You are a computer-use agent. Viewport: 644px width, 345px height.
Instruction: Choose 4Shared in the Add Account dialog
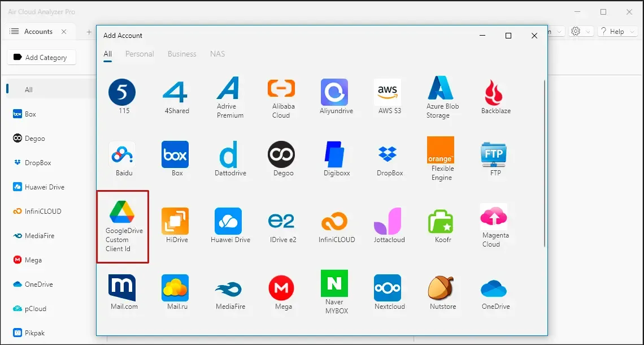coord(175,92)
